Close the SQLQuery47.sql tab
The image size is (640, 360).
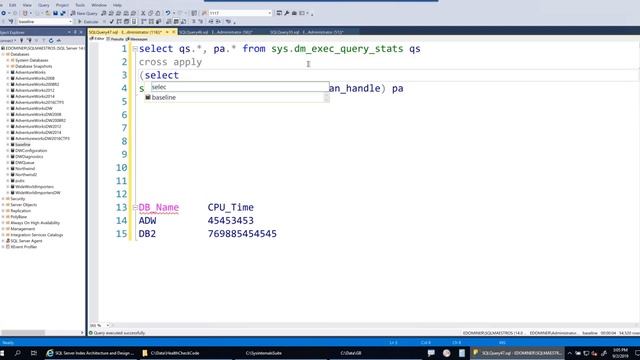click(x=174, y=32)
